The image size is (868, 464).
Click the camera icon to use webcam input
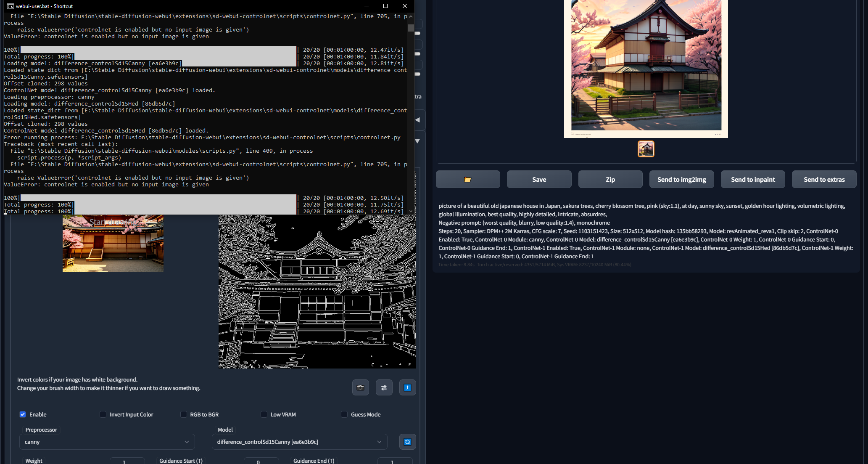(360, 387)
